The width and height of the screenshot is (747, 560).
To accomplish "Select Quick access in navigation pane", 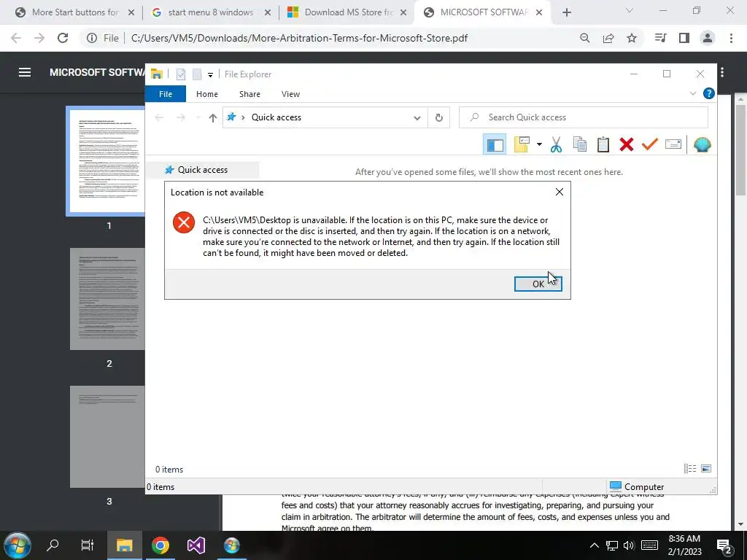I will point(203,170).
